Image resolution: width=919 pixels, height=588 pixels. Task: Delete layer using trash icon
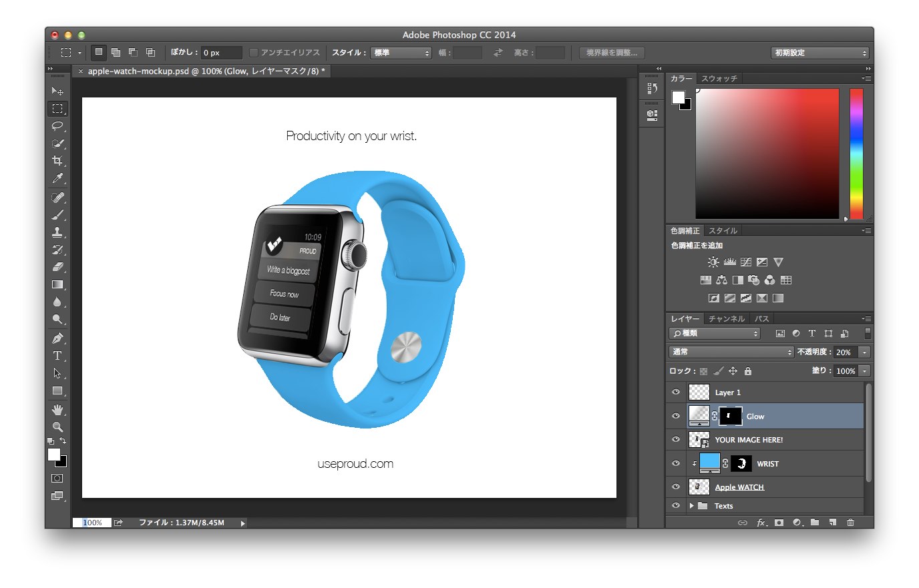pyautogui.click(x=850, y=523)
